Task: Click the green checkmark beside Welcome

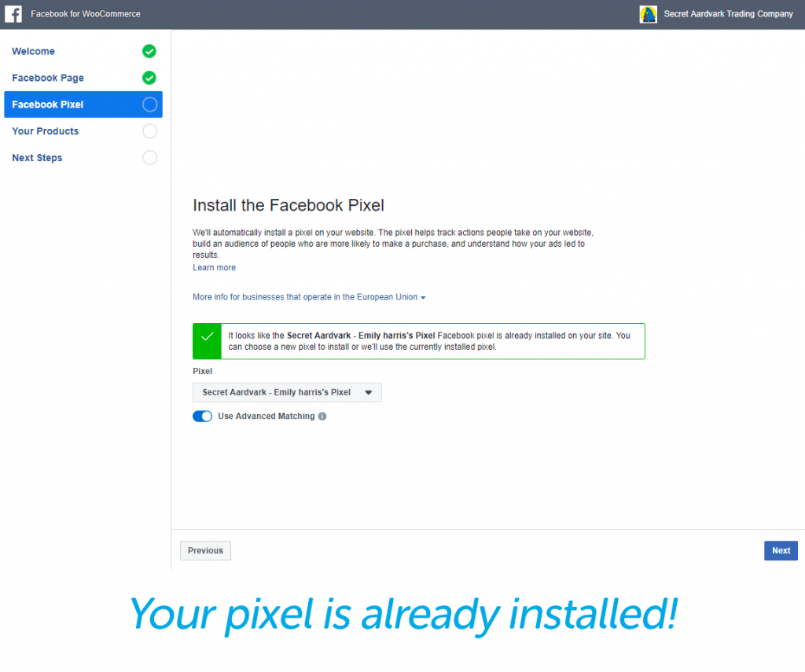Action: coord(149,51)
